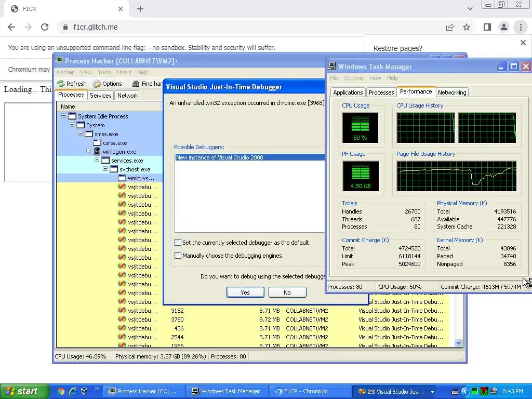Screen dimensions: 532x399
Task: Open Tools menu in Process Hacker
Action: pos(104,72)
